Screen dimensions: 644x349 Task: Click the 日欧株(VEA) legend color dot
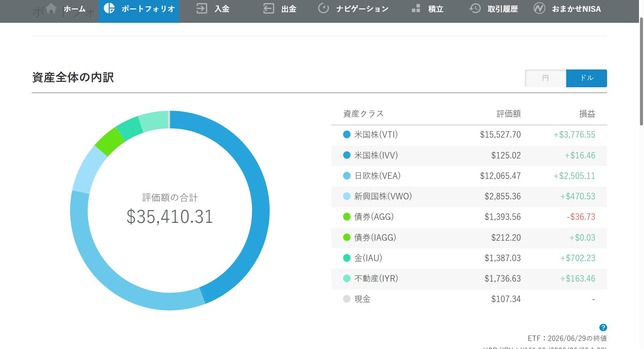[x=347, y=176]
